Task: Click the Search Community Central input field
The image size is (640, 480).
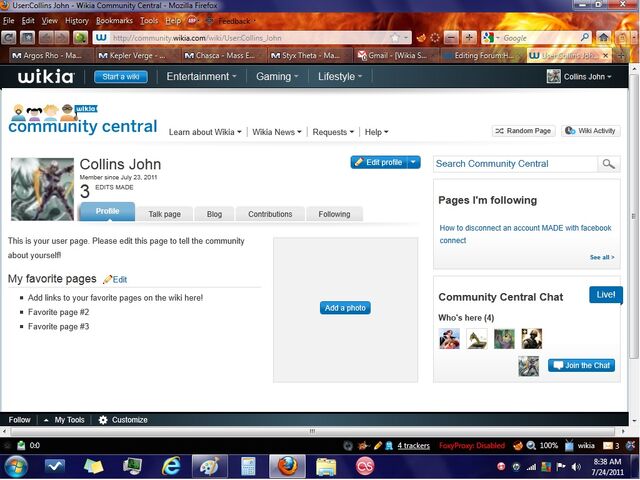Action: [x=515, y=164]
